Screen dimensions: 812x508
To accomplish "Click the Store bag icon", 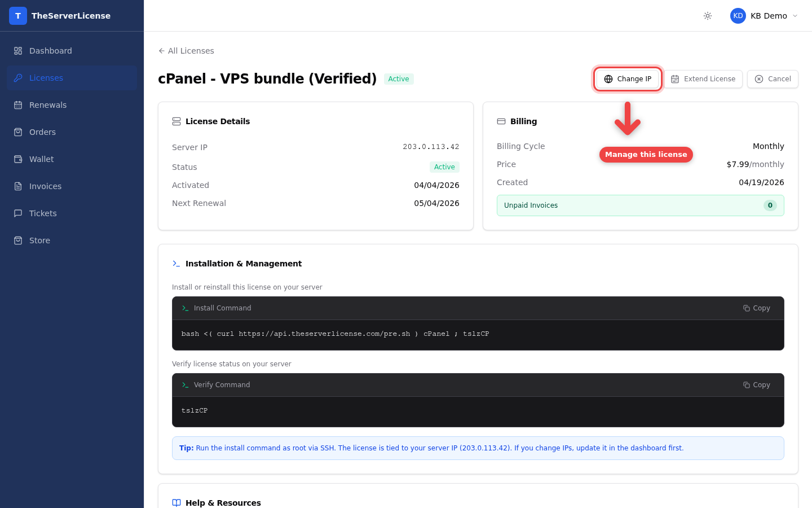I will point(18,240).
